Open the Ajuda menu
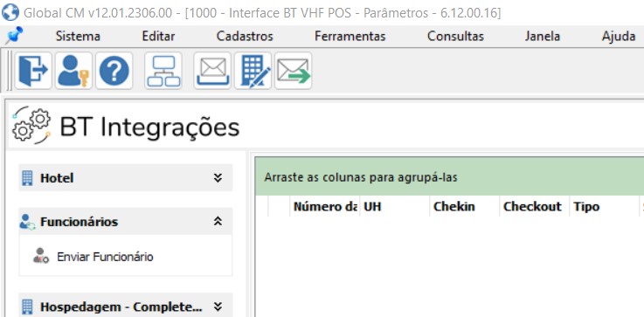 tap(619, 36)
